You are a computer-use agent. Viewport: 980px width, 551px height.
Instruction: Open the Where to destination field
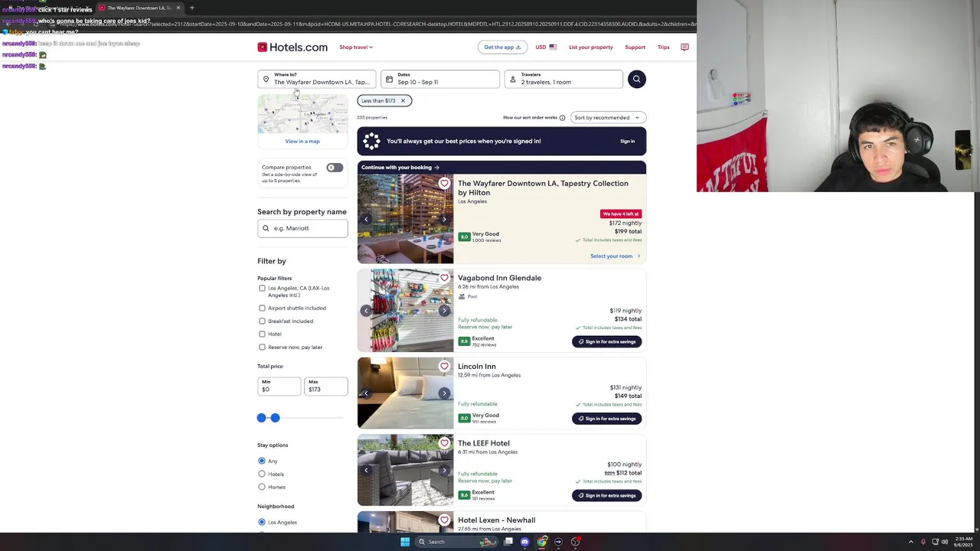point(317,79)
